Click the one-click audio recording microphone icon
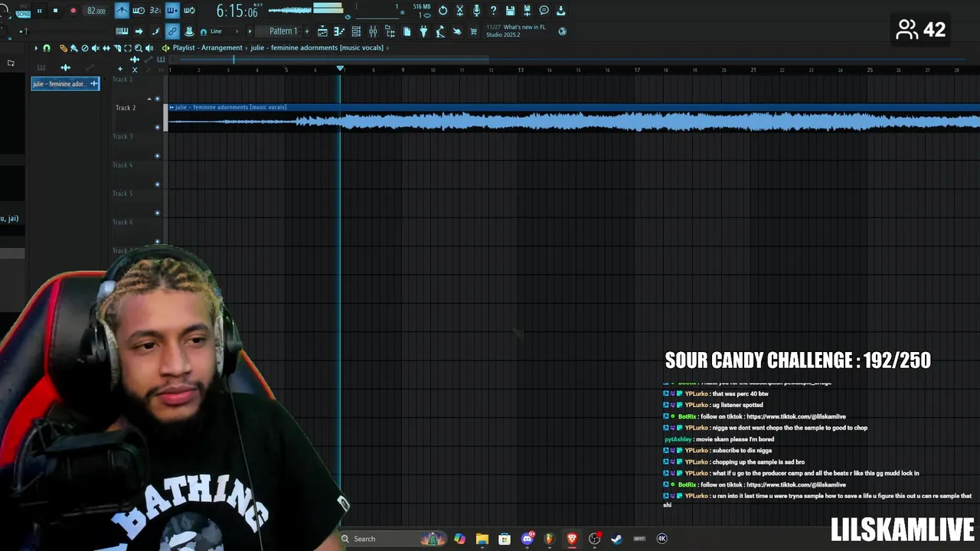Viewport: 980px width, 551px height. [x=476, y=11]
